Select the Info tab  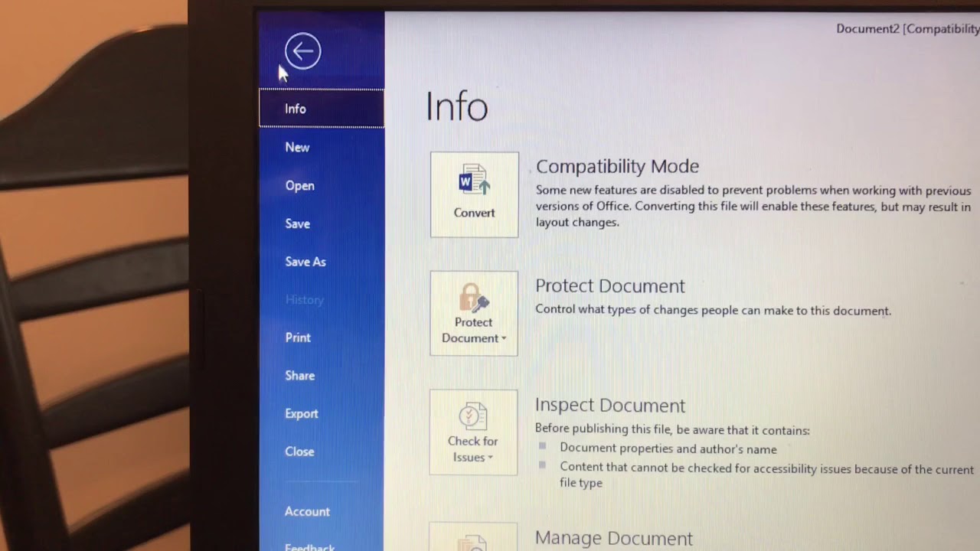(x=322, y=109)
